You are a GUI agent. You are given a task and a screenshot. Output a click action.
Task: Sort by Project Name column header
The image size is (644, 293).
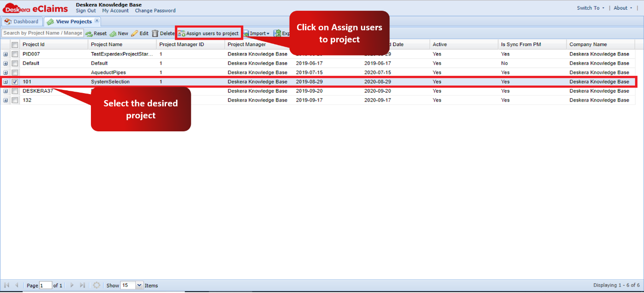pos(122,44)
